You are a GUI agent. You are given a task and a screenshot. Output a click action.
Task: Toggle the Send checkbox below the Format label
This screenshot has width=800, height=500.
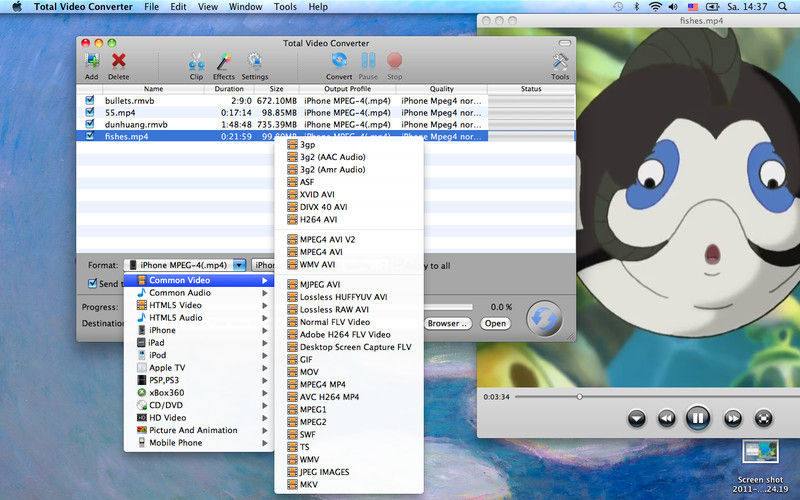92,283
